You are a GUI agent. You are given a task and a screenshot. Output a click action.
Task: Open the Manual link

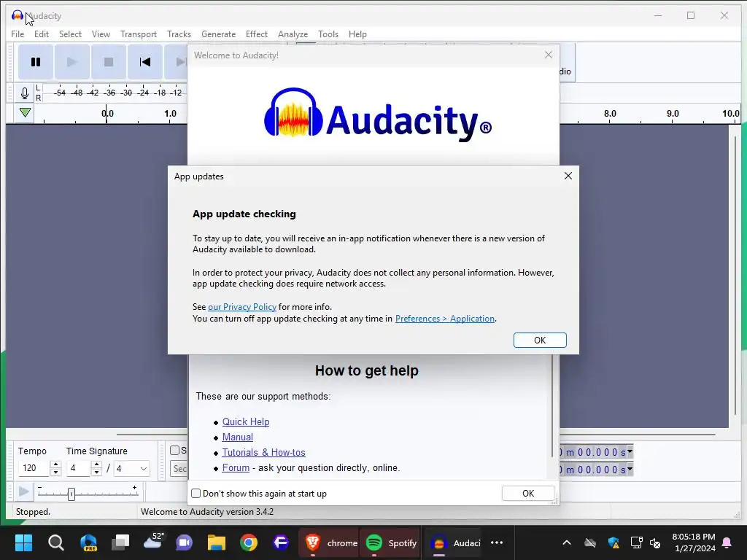click(x=238, y=437)
